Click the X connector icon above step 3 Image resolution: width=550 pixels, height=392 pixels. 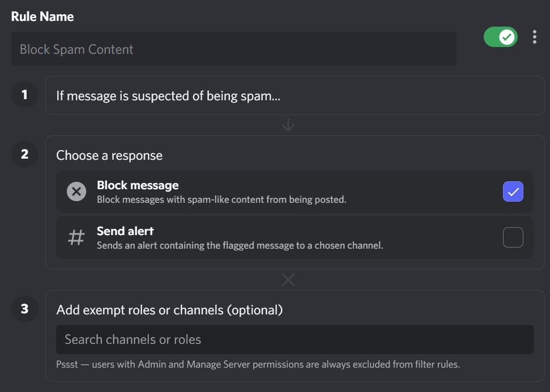(x=288, y=280)
